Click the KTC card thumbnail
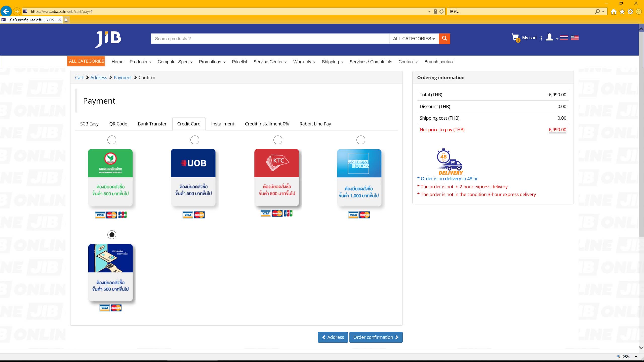644x362 pixels. click(x=276, y=177)
